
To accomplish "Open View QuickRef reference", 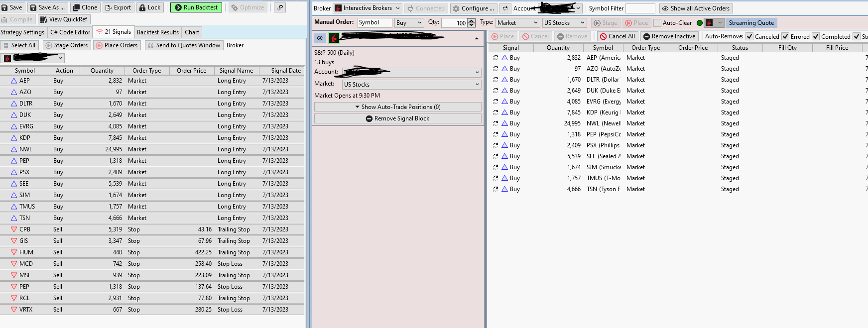I will 63,19.
